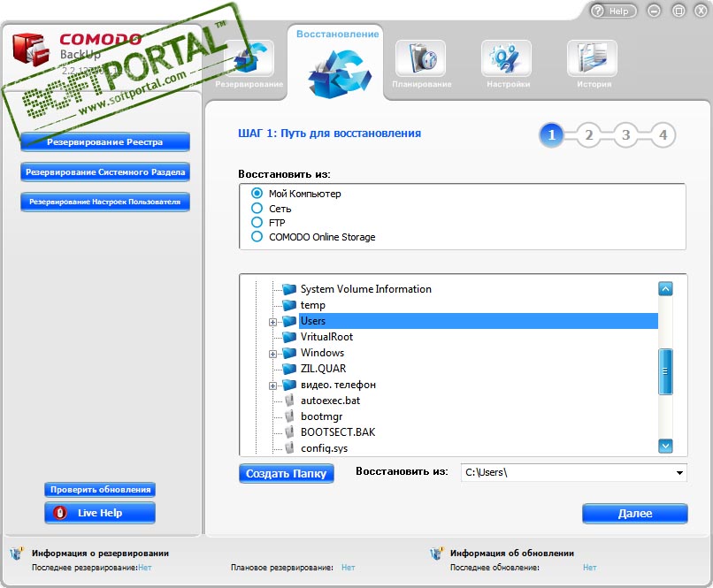Open the Резервирование backup tab icon
Viewport: 713px width, 588px height.
pos(249,57)
